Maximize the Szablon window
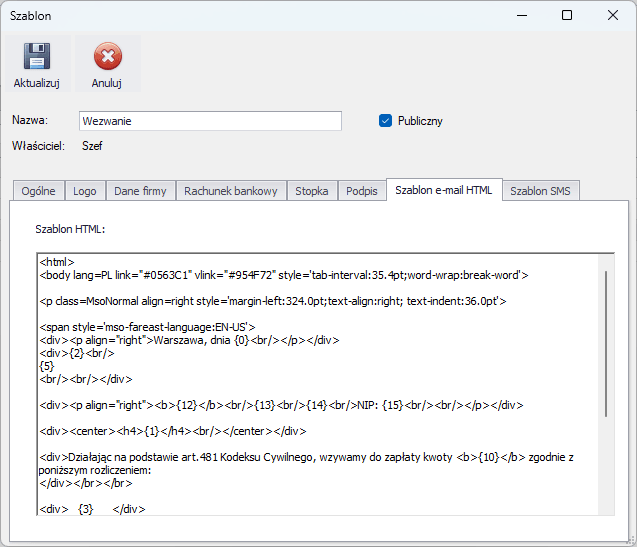This screenshot has width=637, height=547. click(567, 15)
